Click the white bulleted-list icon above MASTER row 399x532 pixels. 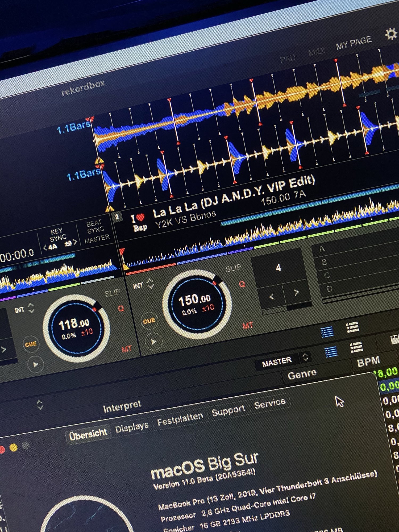click(x=353, y=327)
